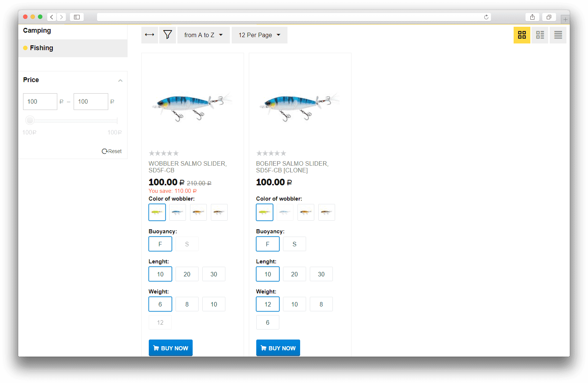588x383 pixels.
Task: Switch to grid tile view
Action: (522, 35)
